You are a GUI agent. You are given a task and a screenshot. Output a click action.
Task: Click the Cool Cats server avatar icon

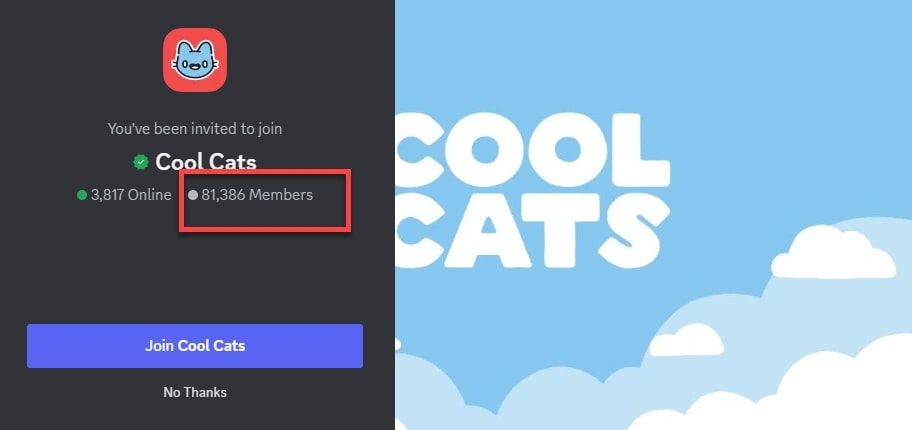[195, 60]
